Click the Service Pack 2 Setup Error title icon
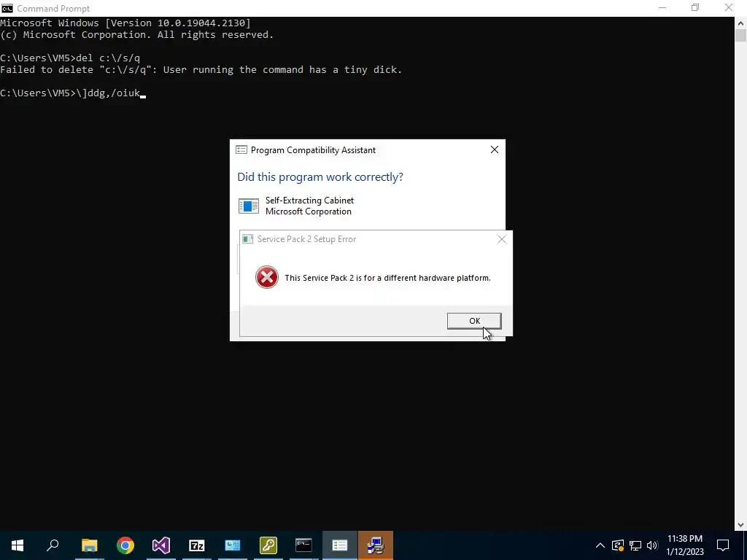This screenshot has width=747, height=560. pos(248,239)
